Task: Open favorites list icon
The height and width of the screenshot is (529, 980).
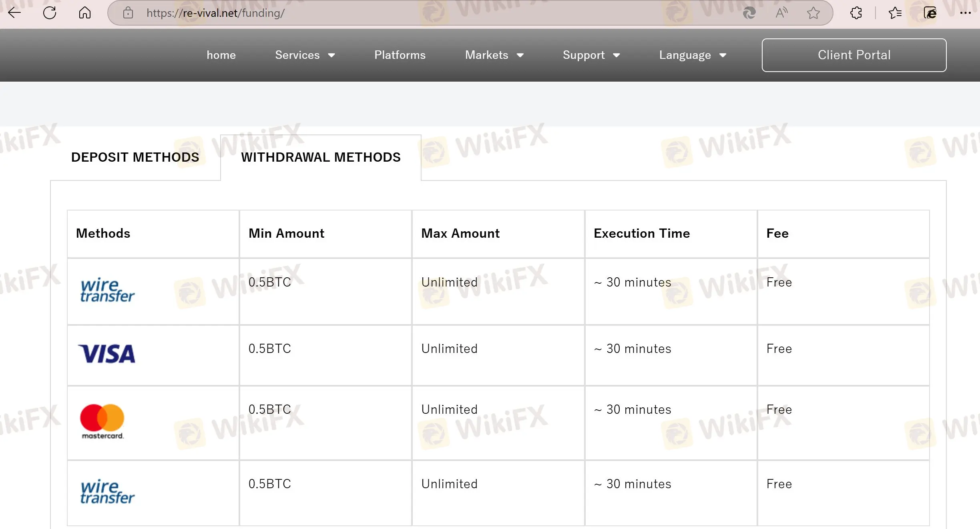Action: pyautogui.click(x=895, y=13)
